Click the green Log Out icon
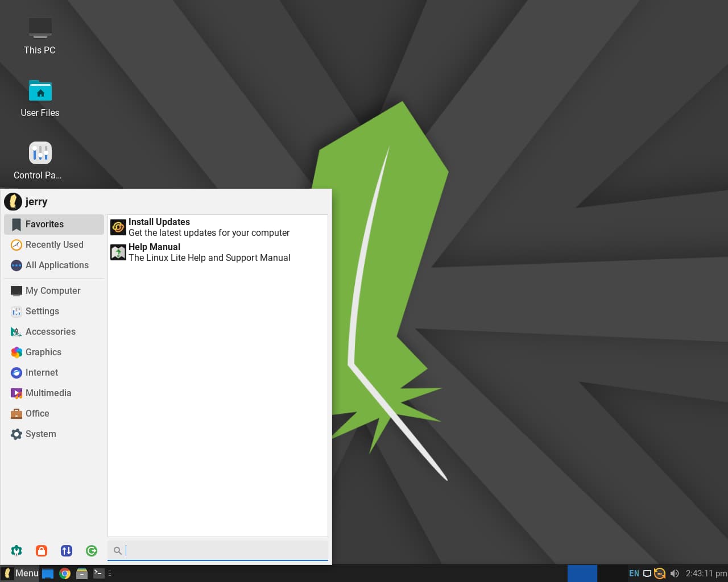 [x=92, y=550]
